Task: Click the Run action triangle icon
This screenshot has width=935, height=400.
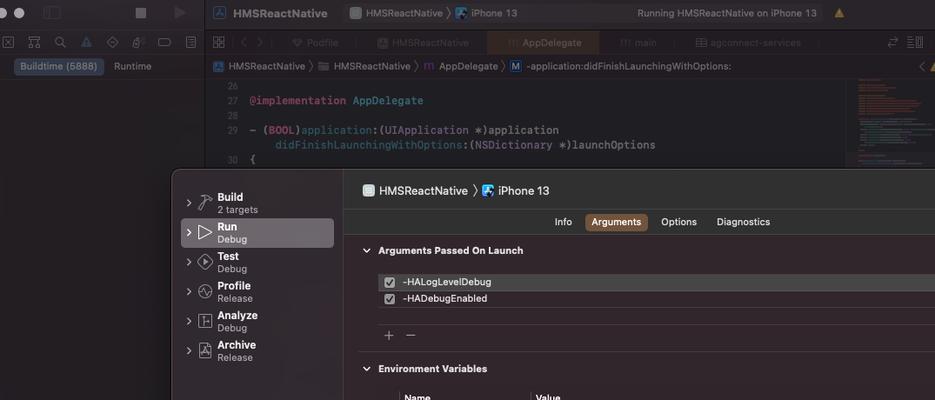Action: 205,232
